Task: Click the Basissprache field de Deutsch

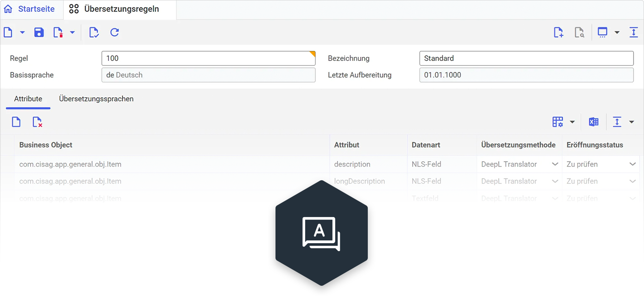Action: point(209,75)
